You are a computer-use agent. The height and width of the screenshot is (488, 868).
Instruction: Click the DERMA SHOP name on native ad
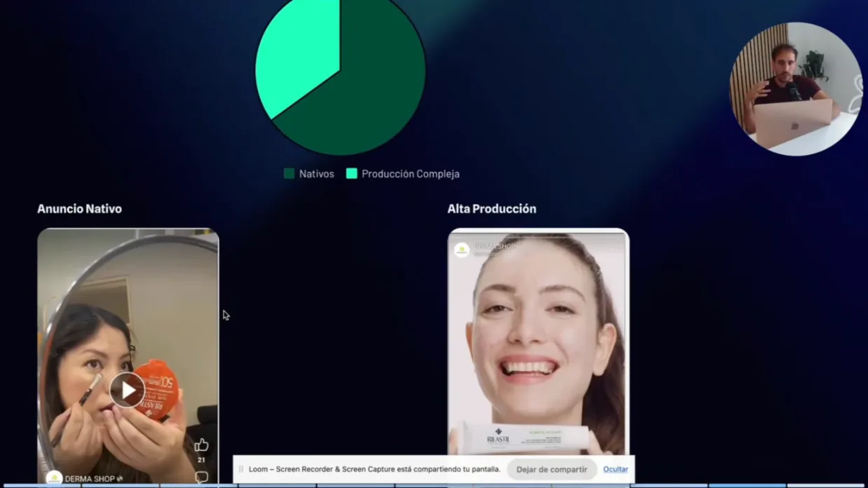(90, 479)
